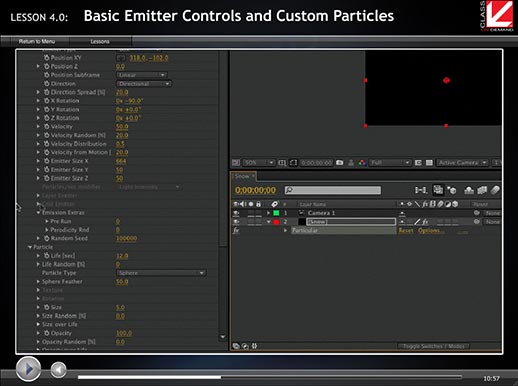518x386 pixels.
Task: Toggle visibility of the Snow layer
Action: coord(236,222)
